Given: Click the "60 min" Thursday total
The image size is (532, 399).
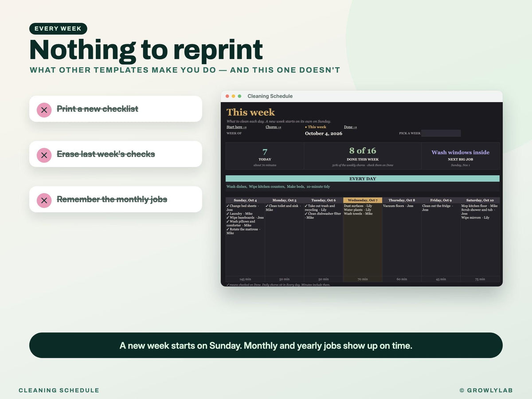Looking at the screenshot, I should pos(402,279).
